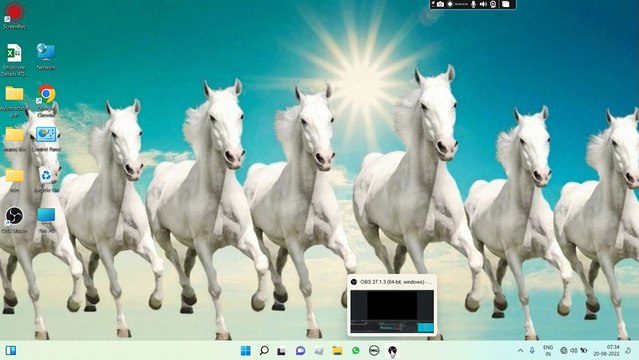The width and height of the screenshot is (639, 360).
Task: Click the OBS 27.1.3 preview title text
Action: [x=396, y=282]
